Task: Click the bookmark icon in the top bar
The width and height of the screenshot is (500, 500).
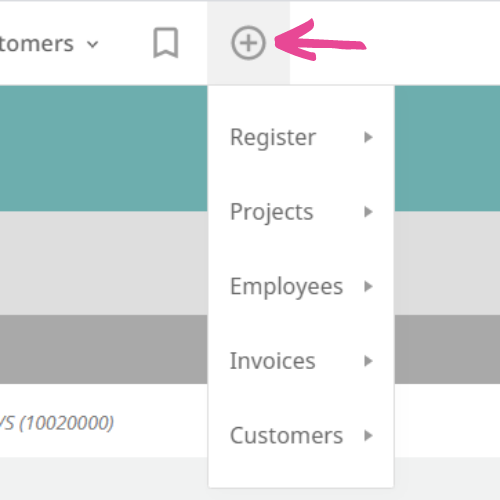Action: (166, 43)
